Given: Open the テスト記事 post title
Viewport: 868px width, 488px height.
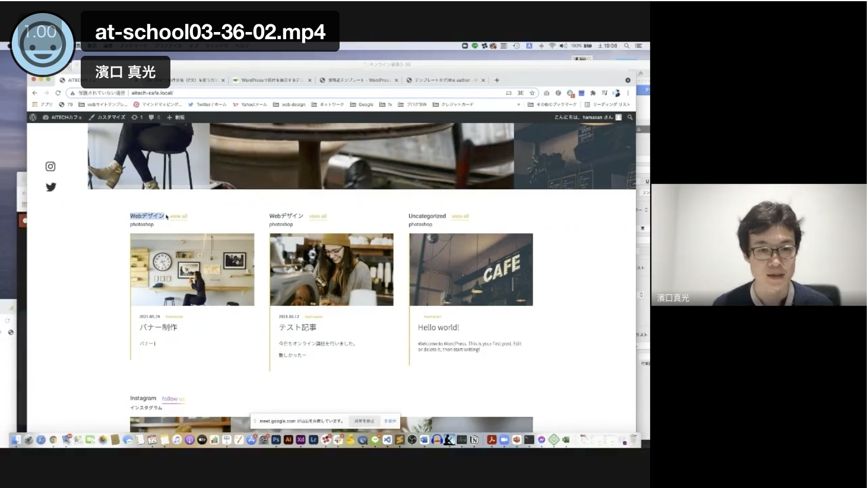Looking at the screenshot, I should [x=297, y=327].
